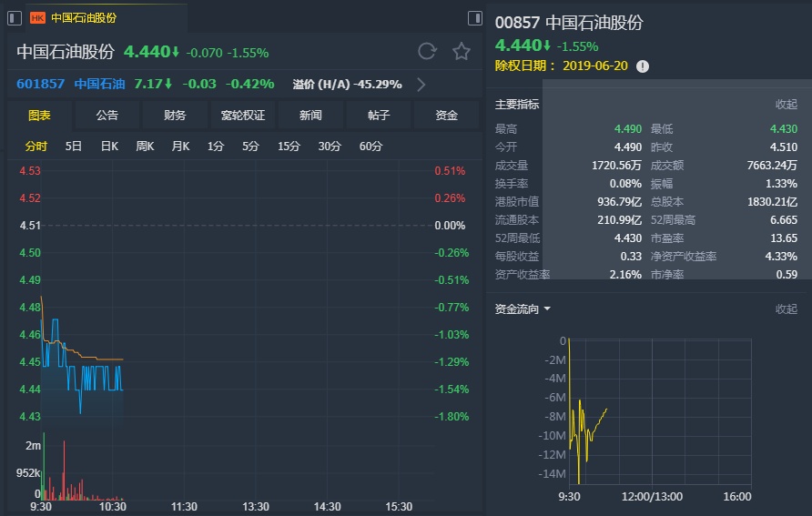The image size is (812, 516).
Task: Click the 成交额 value 7663.24万
Action: pyautogui.click(x=772, y=165)
